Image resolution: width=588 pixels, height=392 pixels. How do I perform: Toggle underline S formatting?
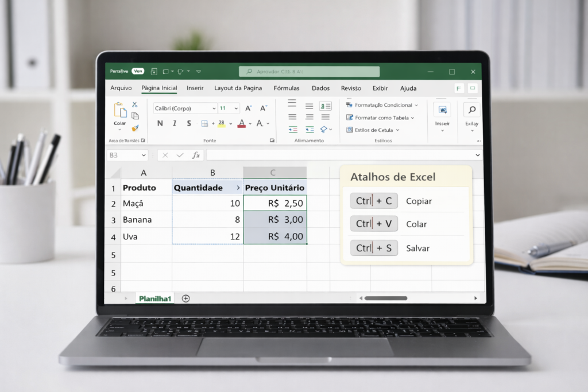189,123
